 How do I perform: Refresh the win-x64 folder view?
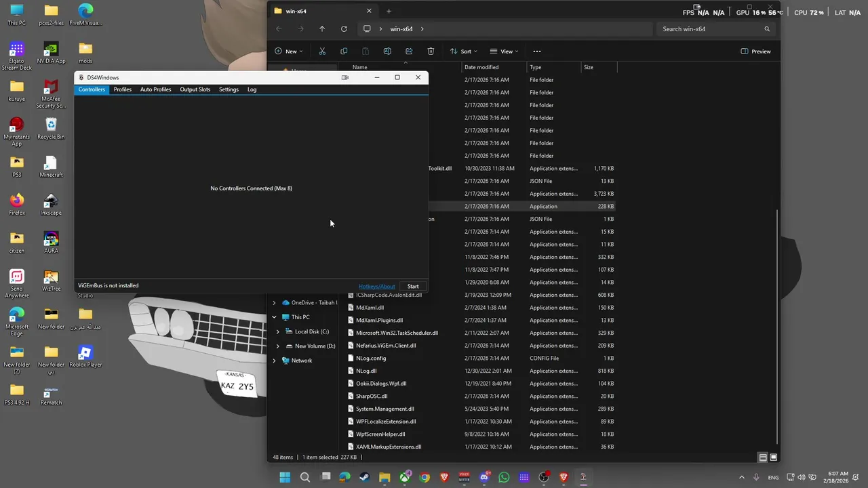pos(344,29)
